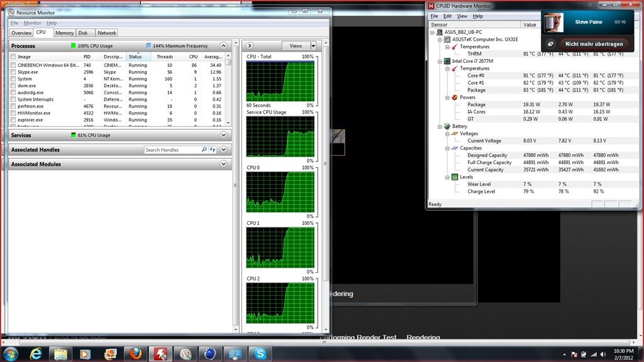Screen dimensions: 644x362
Task: Expand the Associated Modules section chevron
Action: click(x=223, y=164)
